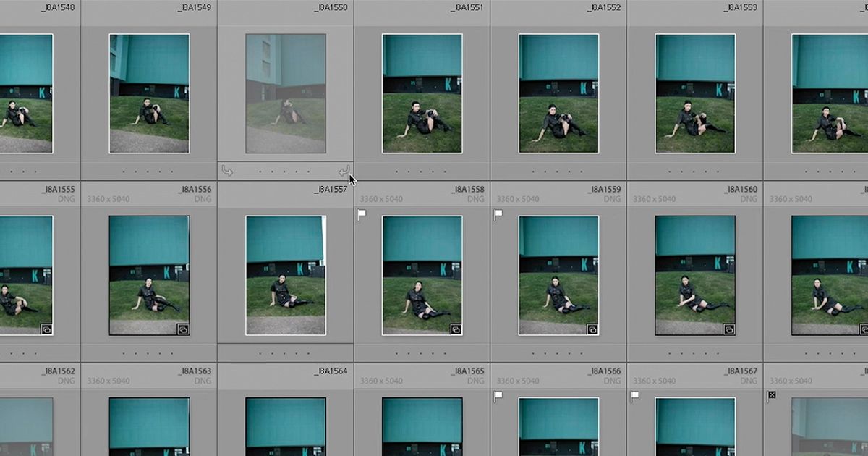Set five stars using last dot under _I8A1550

(310, 172)
